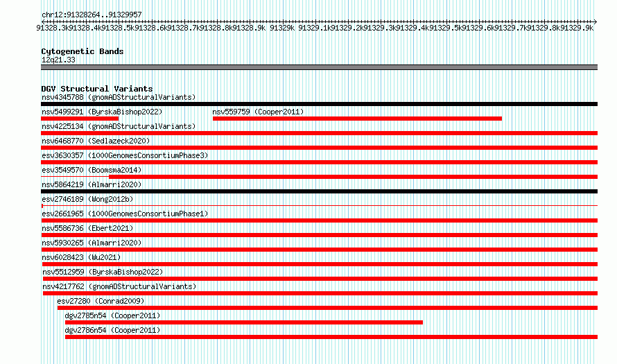Click the short red bar under nsv5499291

[x=80, y=119]
